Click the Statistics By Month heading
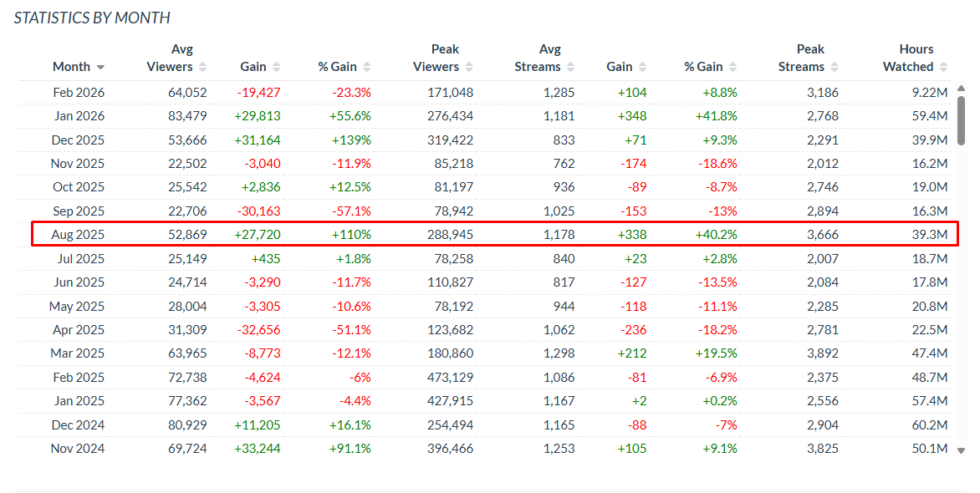The image size is (980, 493). pyautogui.click(x=92, y=18)
